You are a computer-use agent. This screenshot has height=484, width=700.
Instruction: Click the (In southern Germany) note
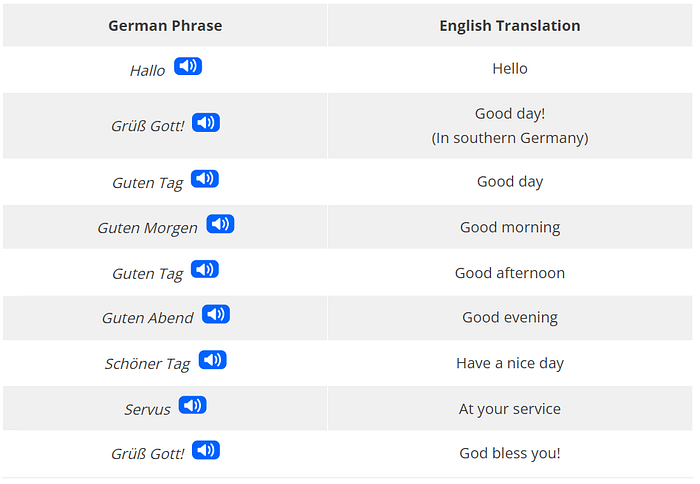pyautogui.click(x=509, y=138)
